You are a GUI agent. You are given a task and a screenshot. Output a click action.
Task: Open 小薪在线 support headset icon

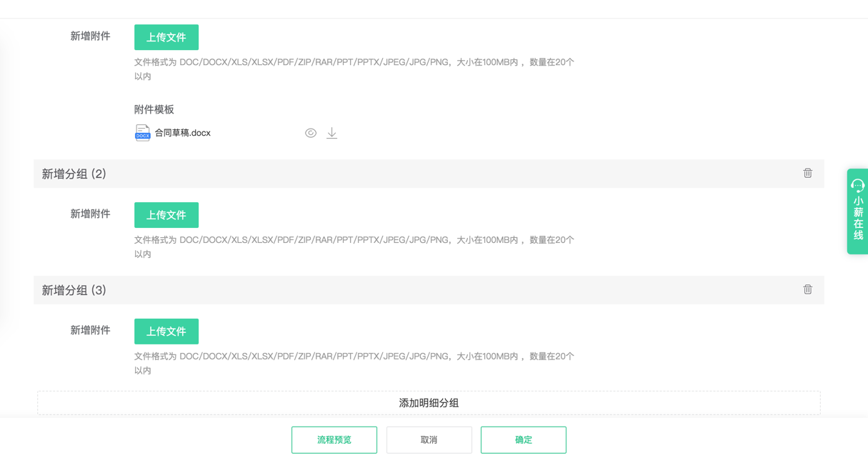(858, 186)
